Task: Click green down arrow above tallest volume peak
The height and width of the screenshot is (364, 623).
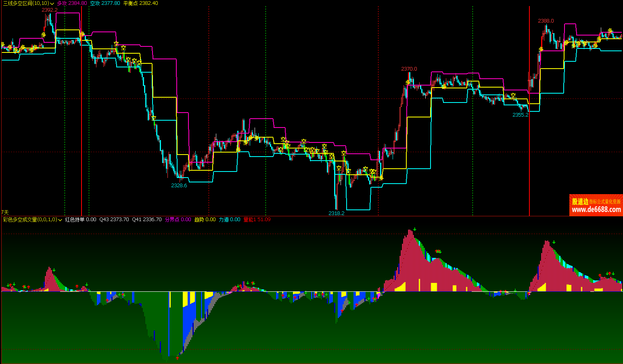Action: [414, 229]
